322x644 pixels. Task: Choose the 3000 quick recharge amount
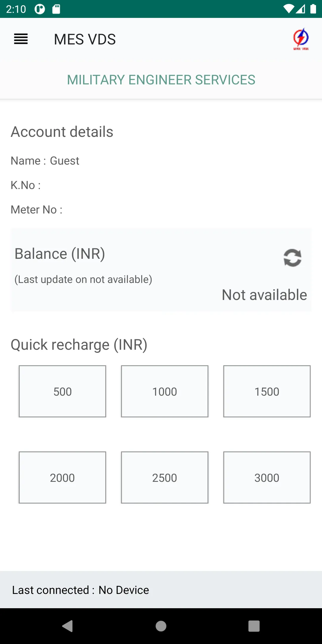267,477
